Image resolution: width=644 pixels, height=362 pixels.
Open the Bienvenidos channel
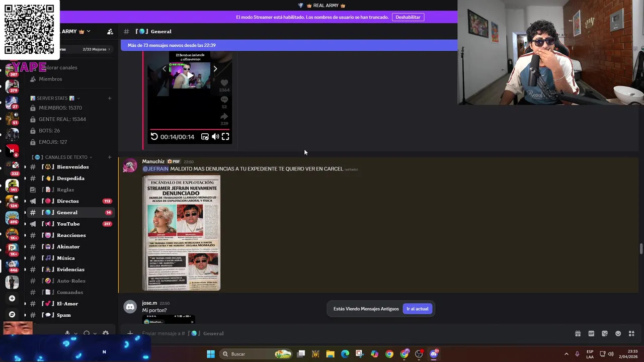[x=70, y=167]
